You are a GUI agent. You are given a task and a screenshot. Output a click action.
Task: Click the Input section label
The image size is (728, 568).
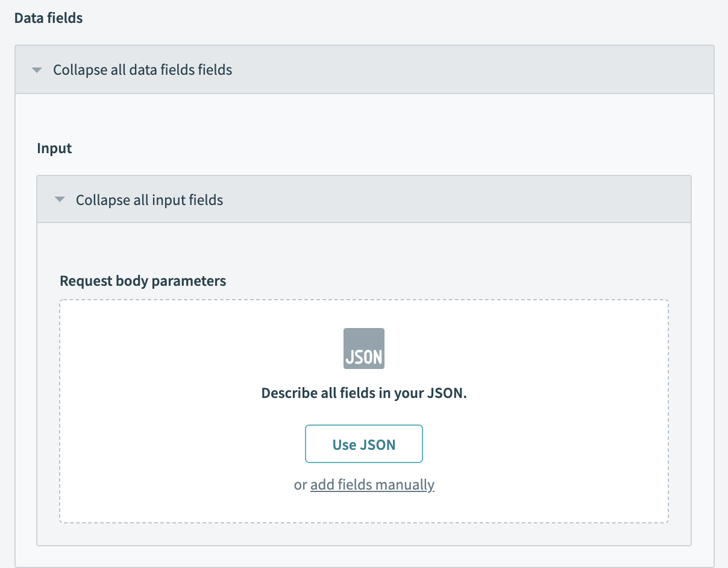pyautogui.click(x=54, y=148)
